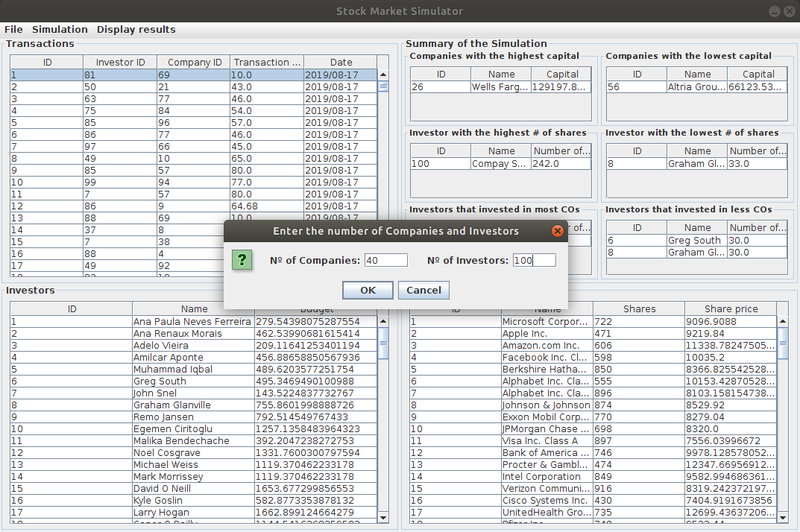Click the Transactions table scroll-up arrow
800x532 pixels.
click(383, 73)
